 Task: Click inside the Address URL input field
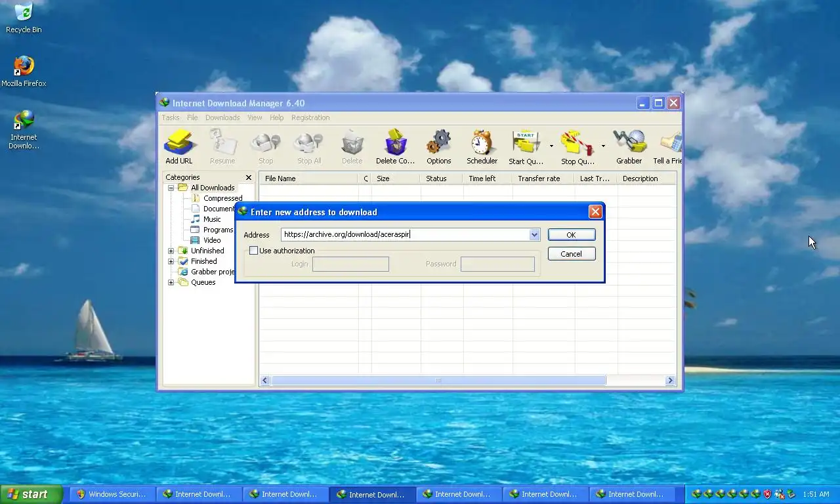pos(405,234)
